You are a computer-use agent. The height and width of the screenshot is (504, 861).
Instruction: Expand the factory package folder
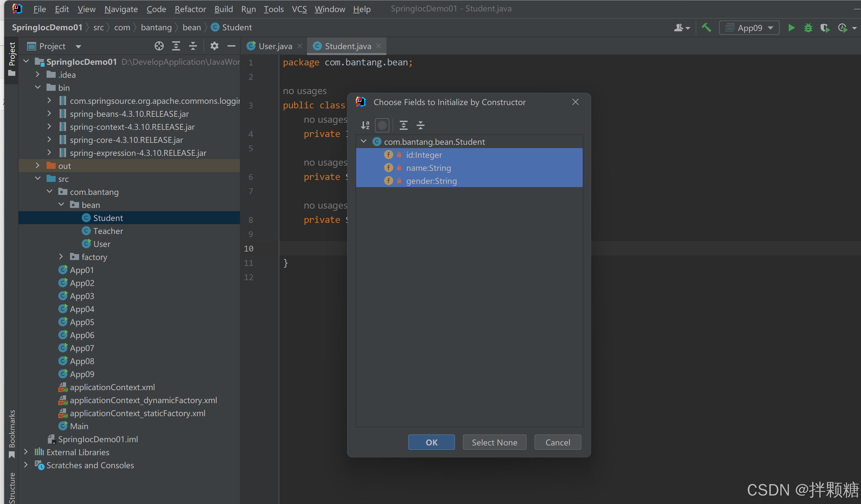point(61,257)
